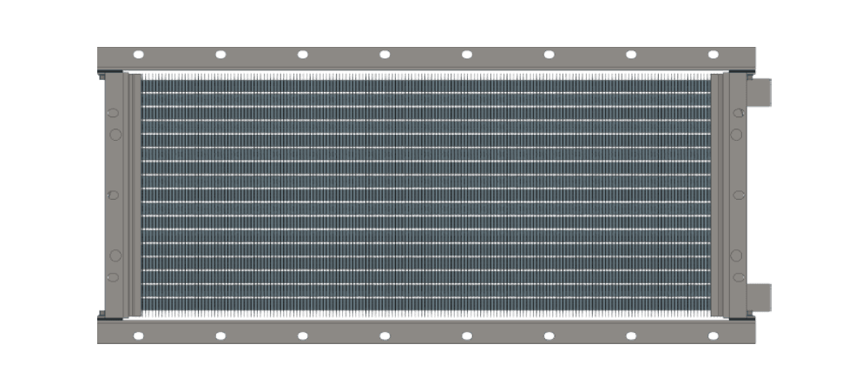Pick the second hole from right on top flange

pyautogui.click(x=631, y=54)
